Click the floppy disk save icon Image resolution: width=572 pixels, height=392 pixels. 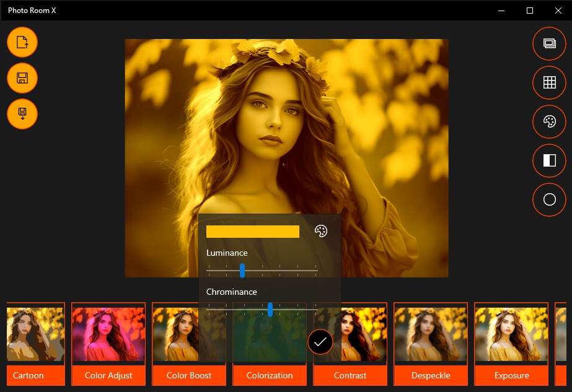pos(22,78)
